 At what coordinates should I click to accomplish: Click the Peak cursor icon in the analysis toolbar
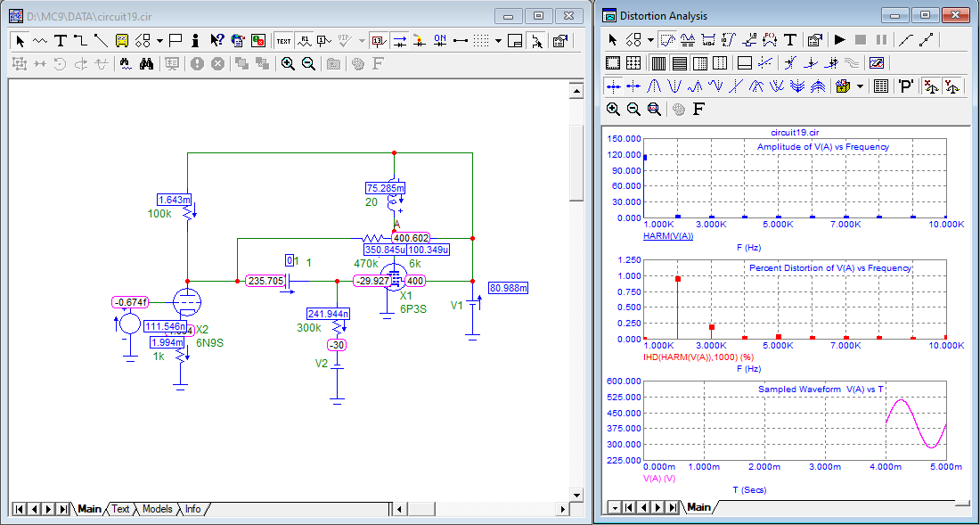point(654,86)
